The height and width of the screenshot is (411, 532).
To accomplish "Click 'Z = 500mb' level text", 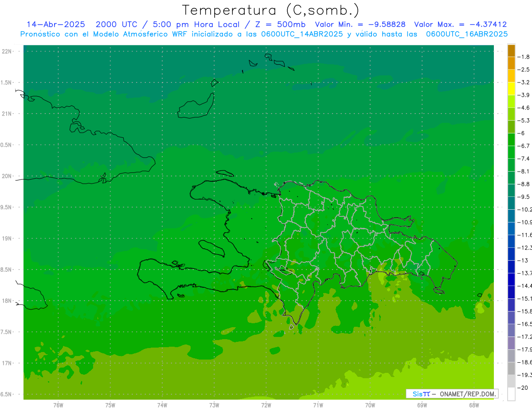I will pos(280,24).
